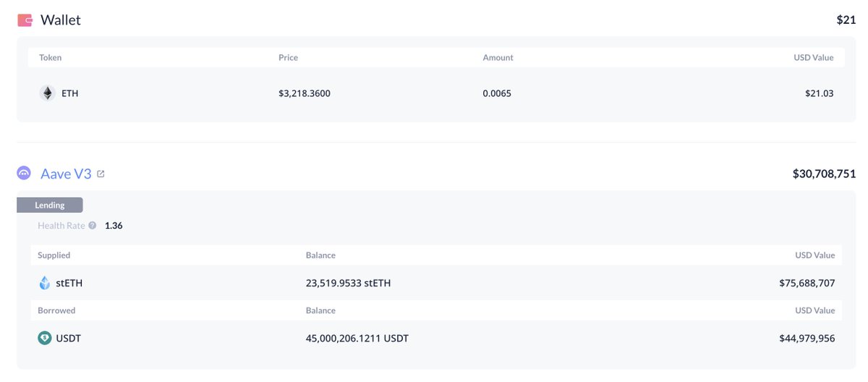This screenshot has width=868, height=382.
Task: Click the stETH token icon
Action: click(45, 283)
